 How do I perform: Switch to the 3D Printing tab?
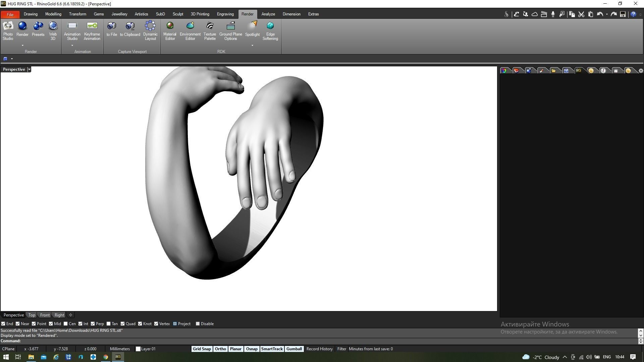click(x=200, y=14)
